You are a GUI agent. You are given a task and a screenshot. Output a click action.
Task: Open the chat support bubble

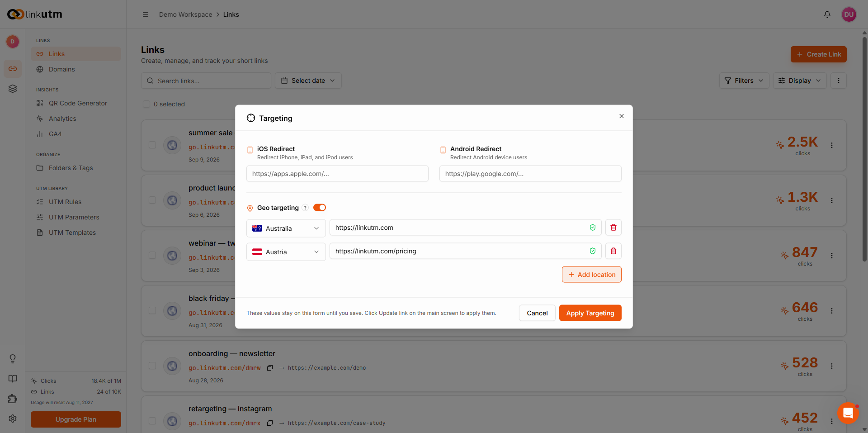coord(848,413)
